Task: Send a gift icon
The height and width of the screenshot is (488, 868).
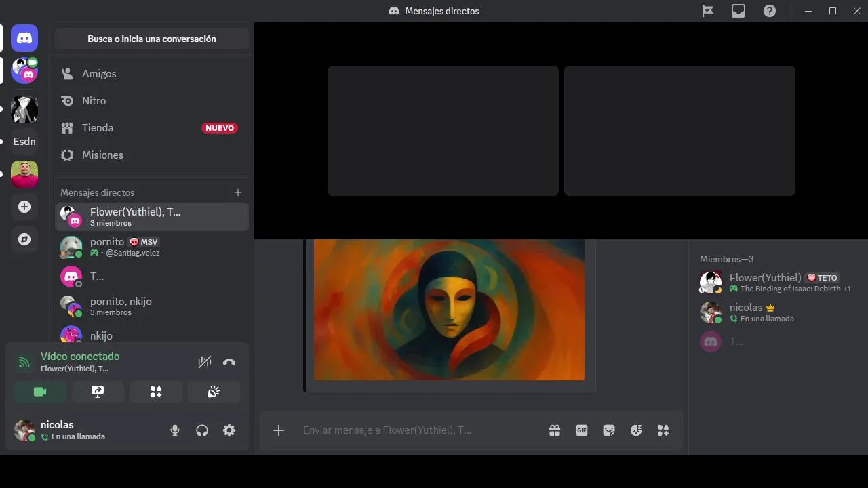Action: tap(555, 430)
